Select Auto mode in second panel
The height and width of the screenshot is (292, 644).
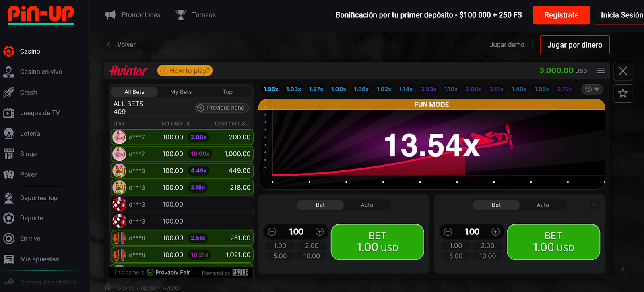pos(543,205)
